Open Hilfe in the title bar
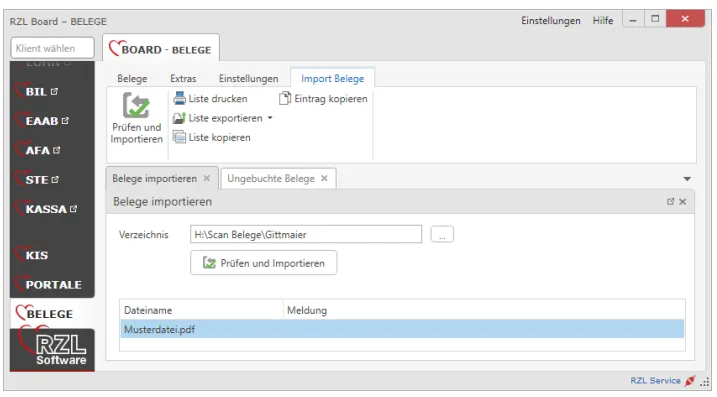This screenshot has width=717, height=397. click(603, 21)
